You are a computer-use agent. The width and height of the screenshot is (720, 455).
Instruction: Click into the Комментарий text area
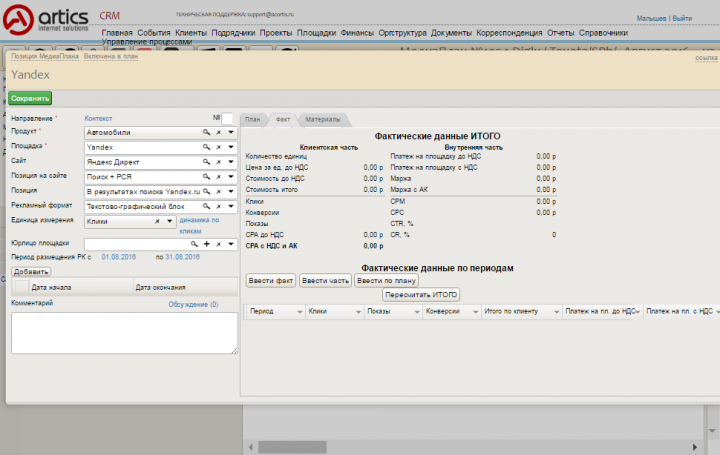[124, 333]
